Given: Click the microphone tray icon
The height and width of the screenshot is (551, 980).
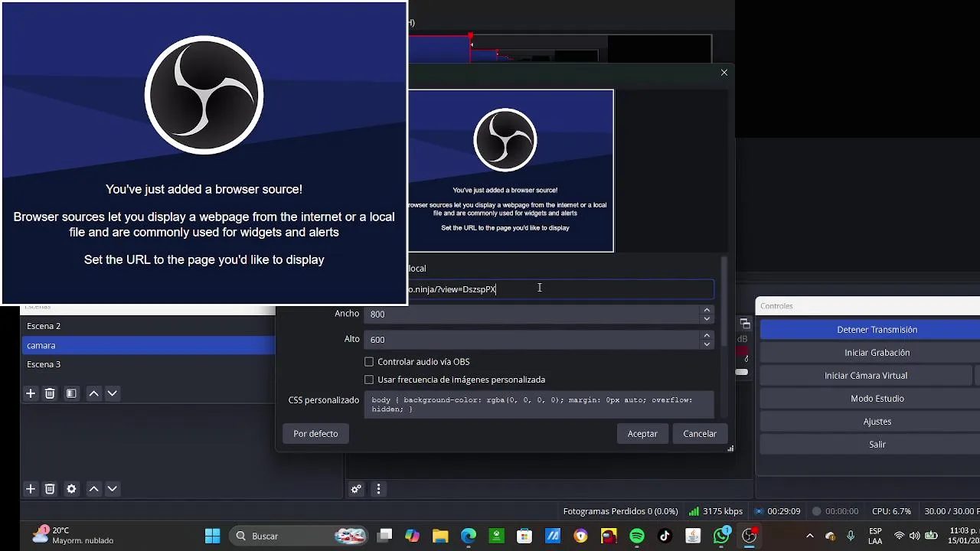Looking at the screenshot, I should (851, 536).
